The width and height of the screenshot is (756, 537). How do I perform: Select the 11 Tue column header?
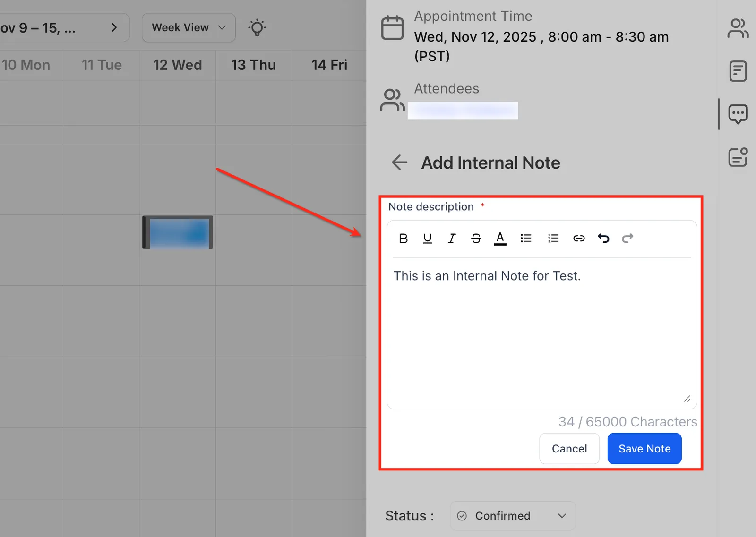click(102, 65)
